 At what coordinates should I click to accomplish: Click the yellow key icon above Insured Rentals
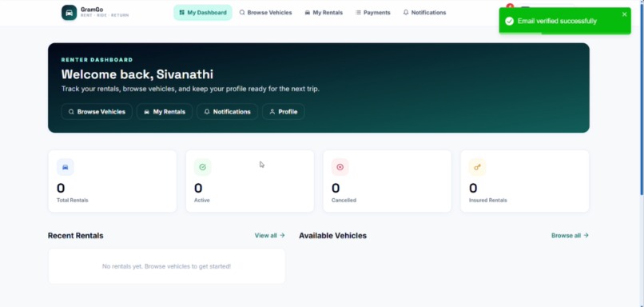[x=477, y=167]
